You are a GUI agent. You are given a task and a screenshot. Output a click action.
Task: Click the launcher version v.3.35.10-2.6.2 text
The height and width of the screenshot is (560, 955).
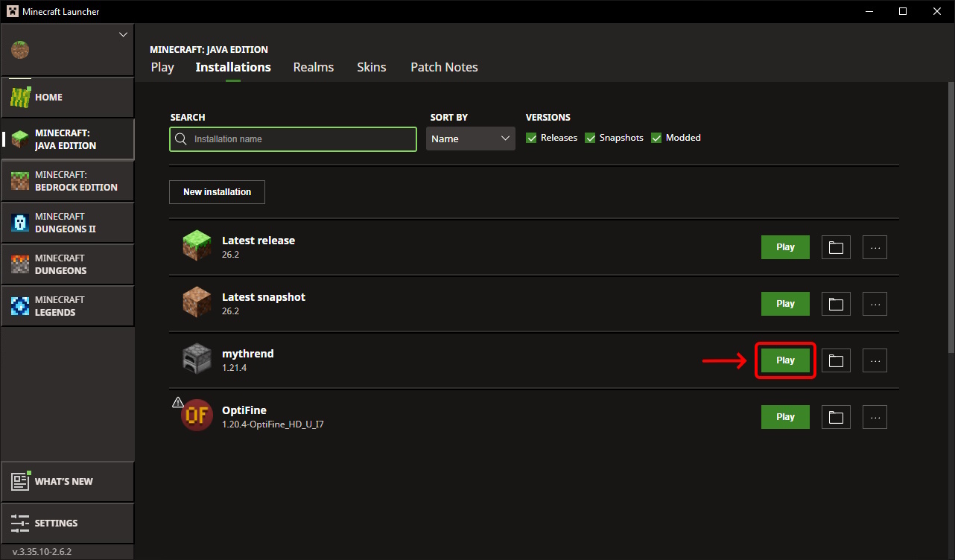(42, 552)
